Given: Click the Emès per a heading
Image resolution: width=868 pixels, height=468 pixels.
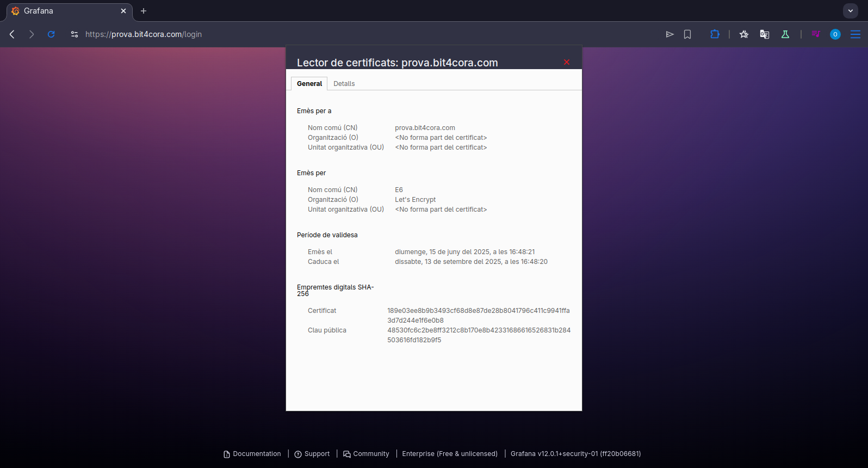Looking at the screenshot, I should point(314,111).
